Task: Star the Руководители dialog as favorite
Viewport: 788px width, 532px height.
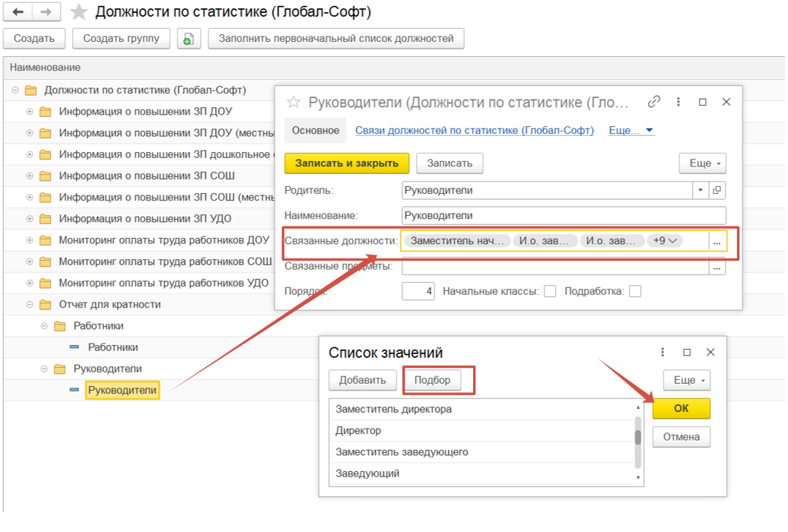Action: click(294, 103)
